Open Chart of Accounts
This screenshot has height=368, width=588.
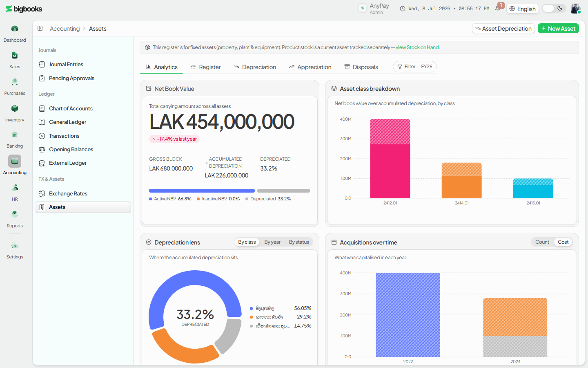(x=83, y=108)
